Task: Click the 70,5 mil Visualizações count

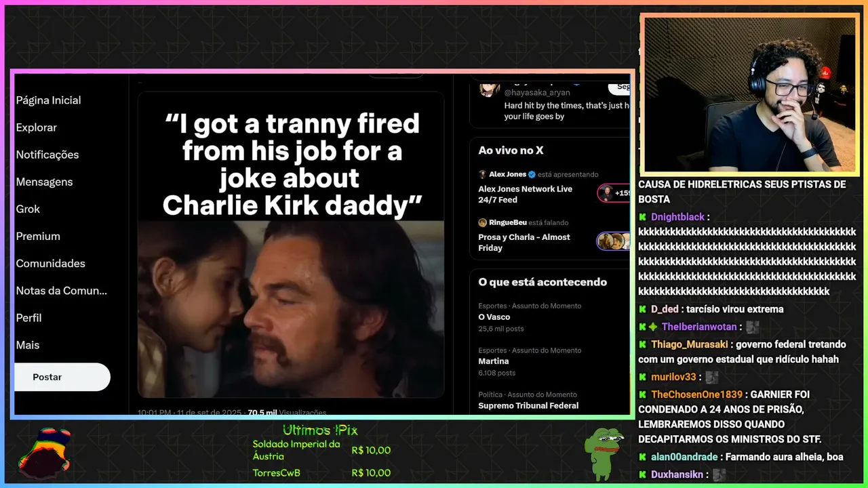Action: pyautogui.click(x=287, y=412)
